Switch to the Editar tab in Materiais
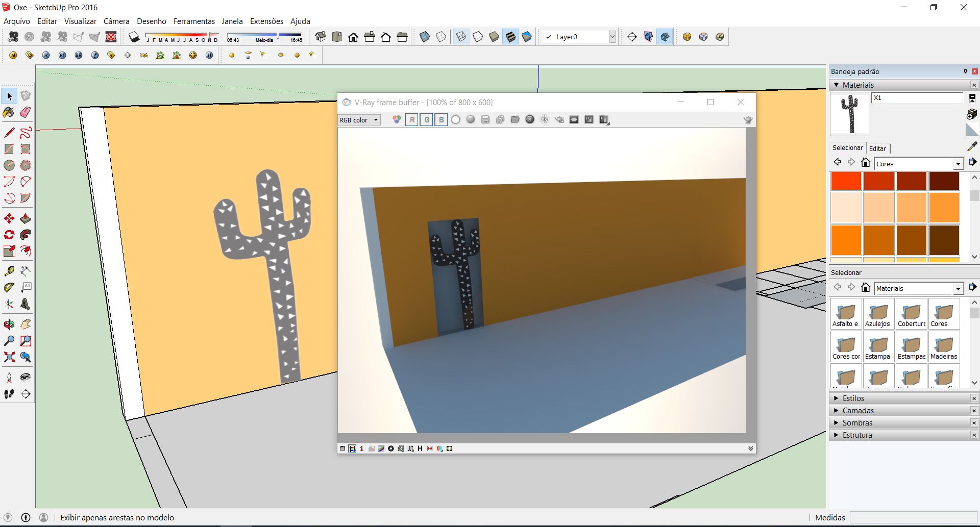This screenshot has height=527, width=980. pos(877,148)
